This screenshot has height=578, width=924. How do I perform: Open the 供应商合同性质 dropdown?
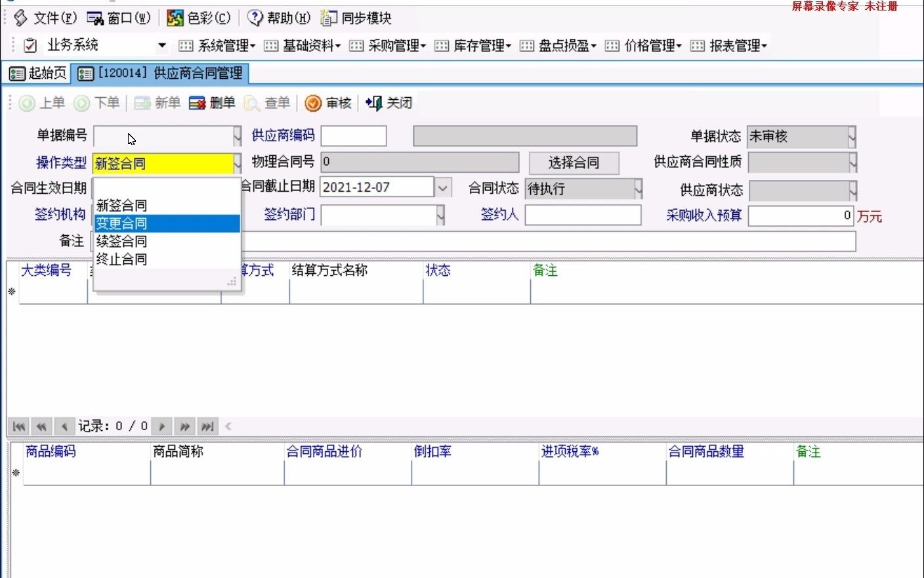852,162
